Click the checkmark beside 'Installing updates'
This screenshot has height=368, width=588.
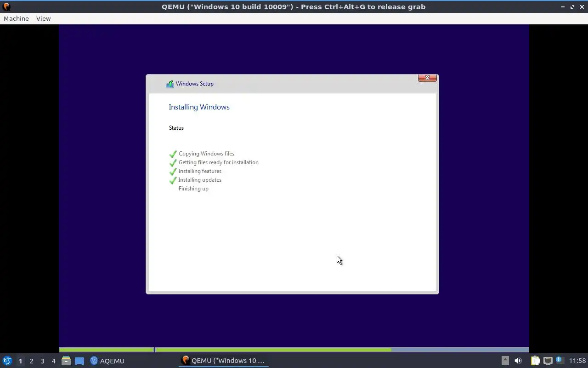coord(173,180)
